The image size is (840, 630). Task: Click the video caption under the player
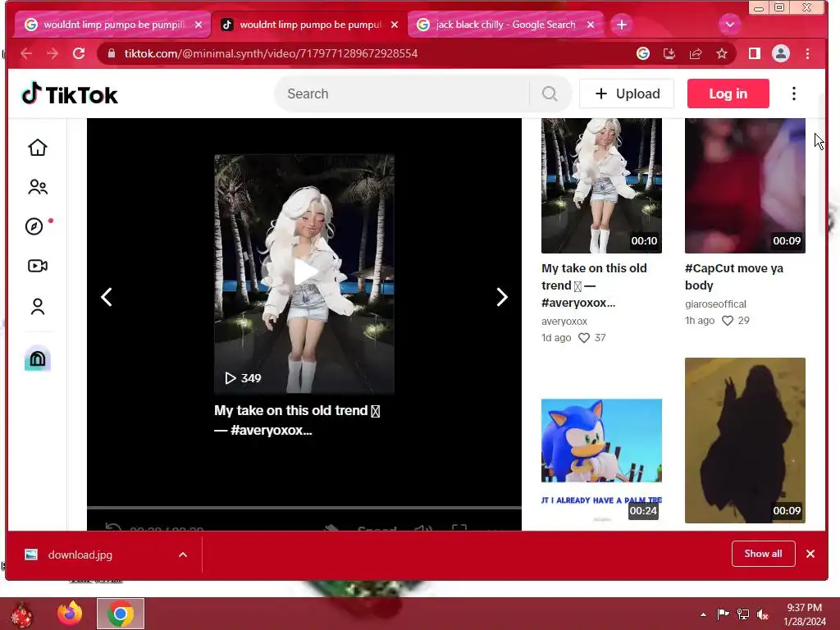tap(297, 420)
